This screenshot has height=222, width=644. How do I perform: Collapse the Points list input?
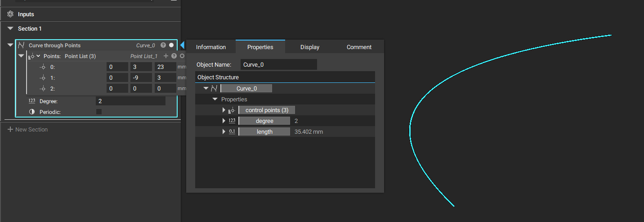(x=21, y=56)
